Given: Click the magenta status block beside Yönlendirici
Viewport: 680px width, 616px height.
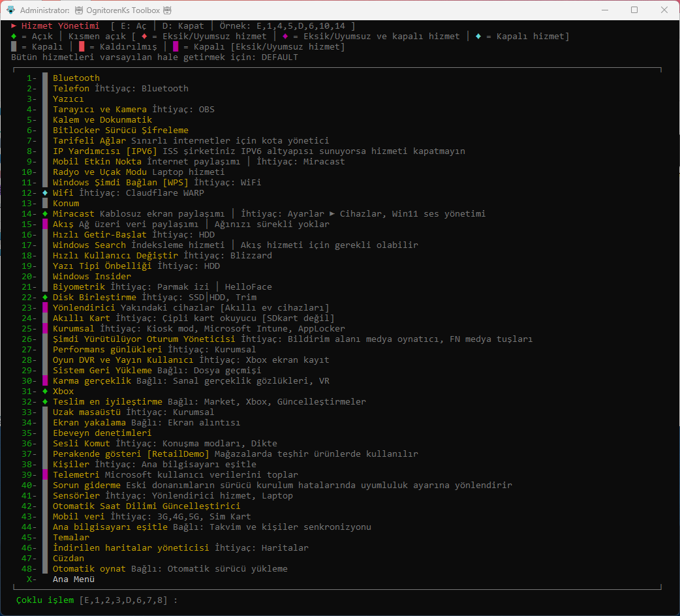Looking at the screenshot, I should [x=45, y=308].
